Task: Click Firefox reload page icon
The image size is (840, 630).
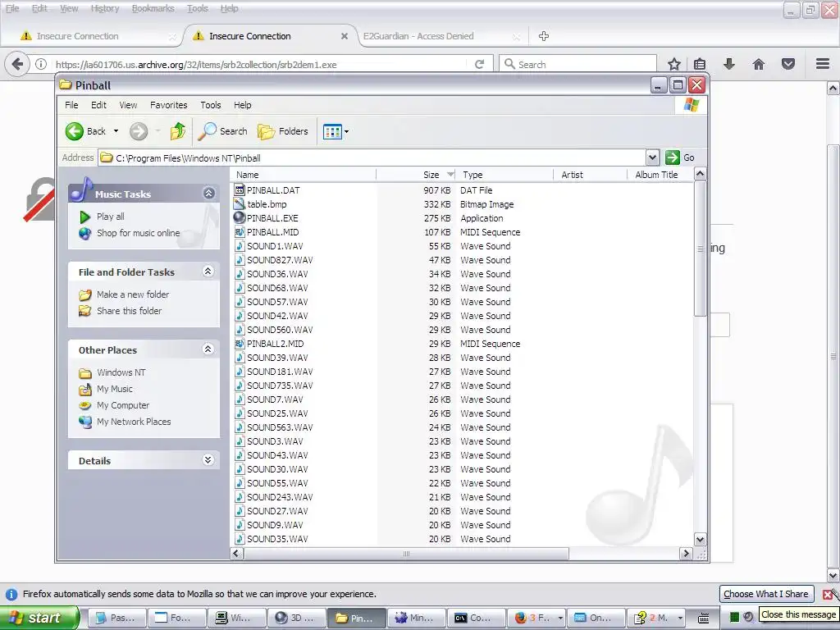Action: coord(479,64)
